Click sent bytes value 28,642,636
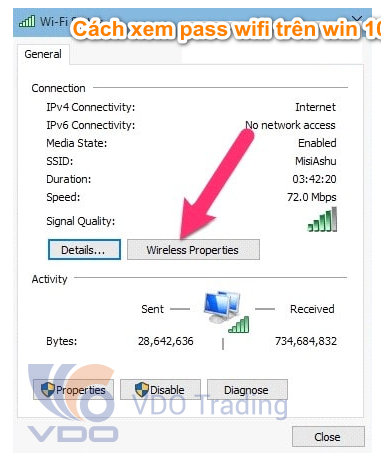381x461 pixels. pos(166,341)
